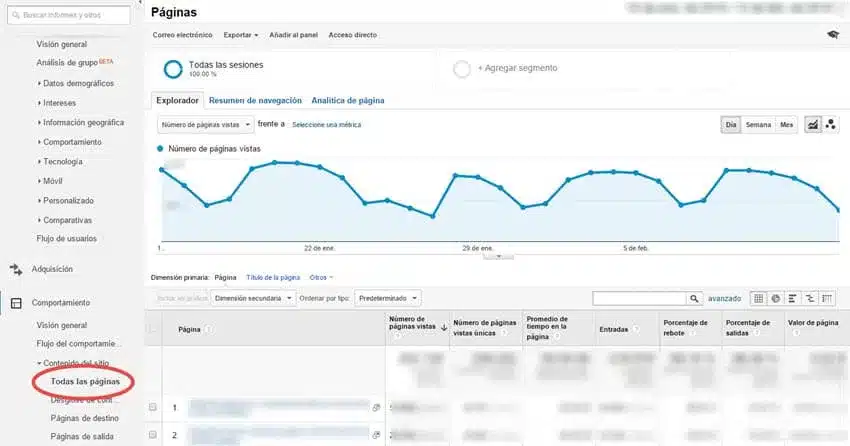850x446 pixels.
Task: Click the 29 de ene. label on chart
Action: coord(478,248)
